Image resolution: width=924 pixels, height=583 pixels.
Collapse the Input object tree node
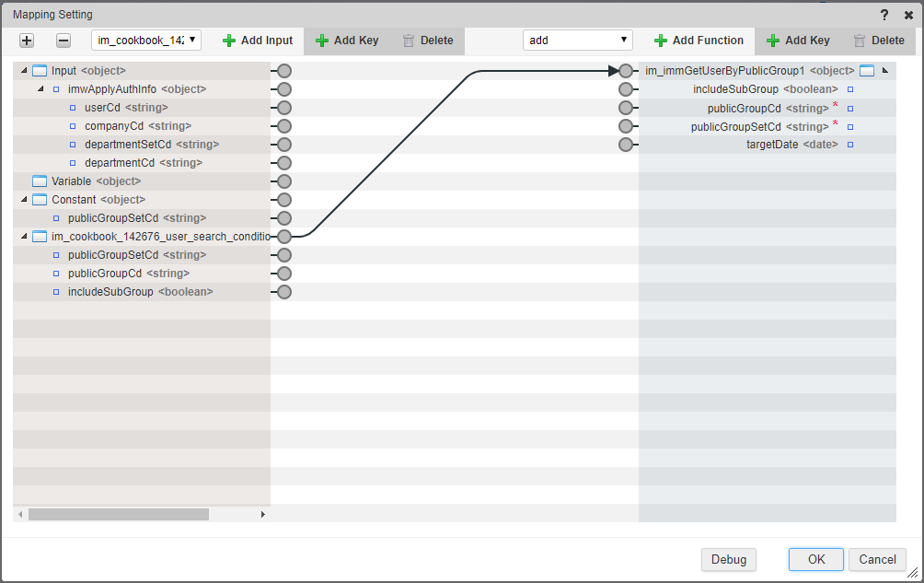24,71
